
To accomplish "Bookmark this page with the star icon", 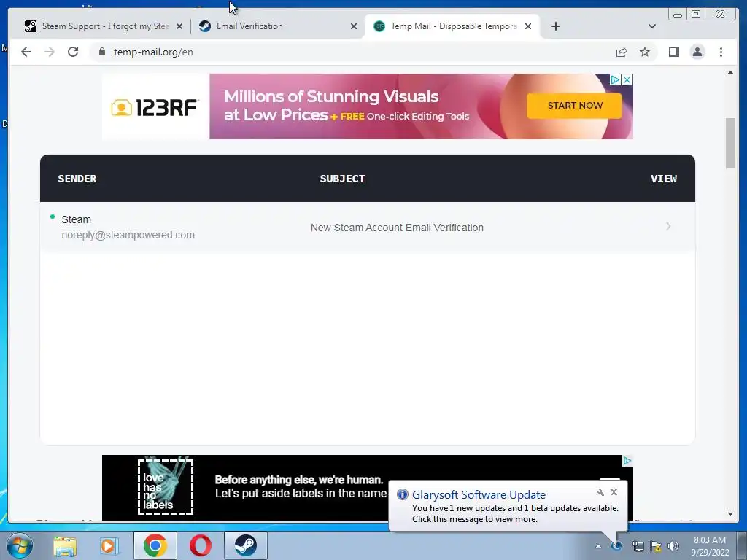I will [645, 52].
